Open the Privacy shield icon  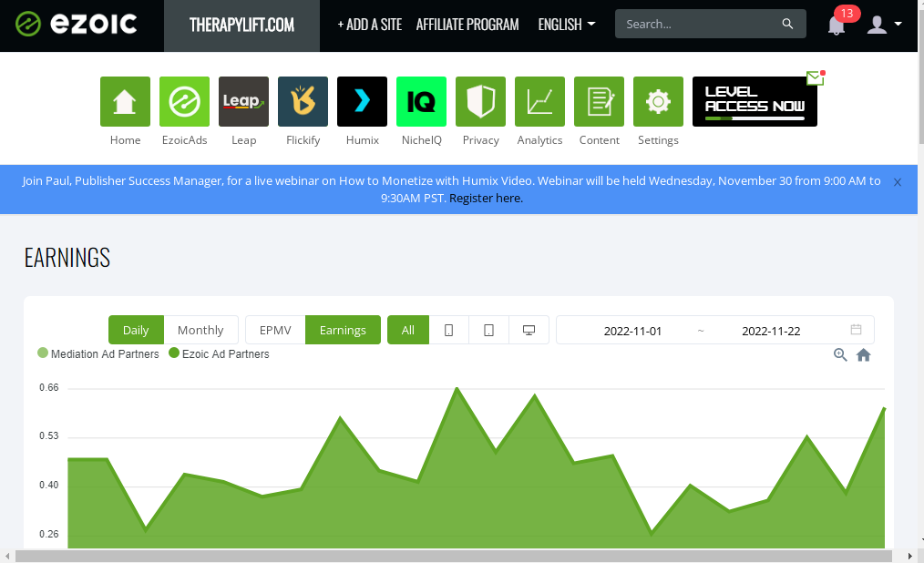[480, 101]
